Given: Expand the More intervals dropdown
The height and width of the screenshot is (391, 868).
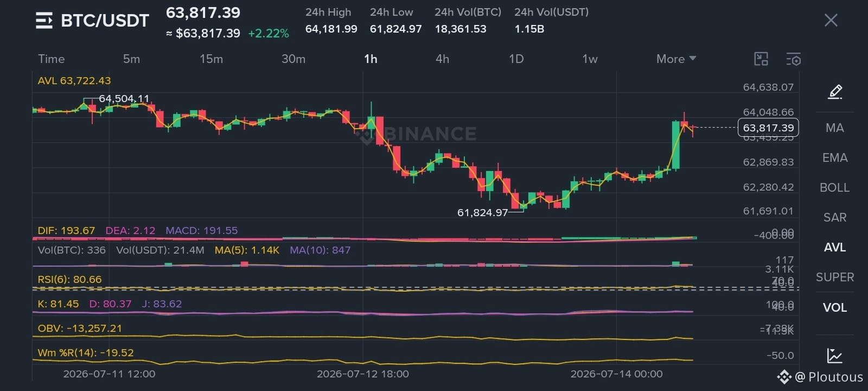Looking at the screenshot, I should tap(676, 59).
